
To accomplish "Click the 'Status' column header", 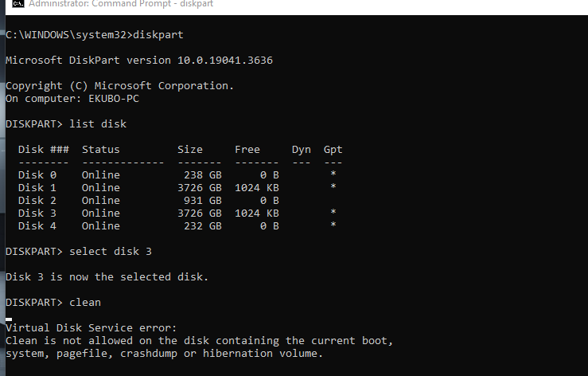I will point(101,150).
